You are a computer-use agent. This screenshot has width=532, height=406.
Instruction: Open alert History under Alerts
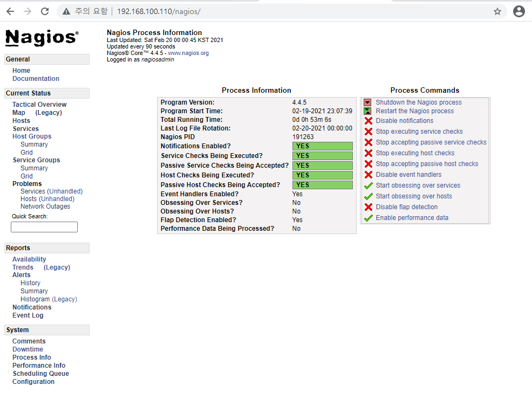coord(30,283)
